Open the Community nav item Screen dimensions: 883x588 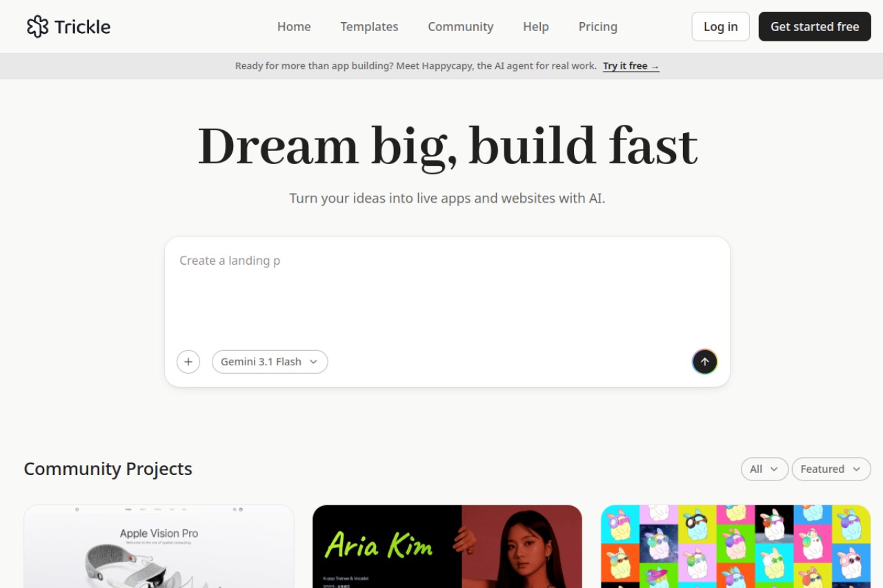pos(460,27)
